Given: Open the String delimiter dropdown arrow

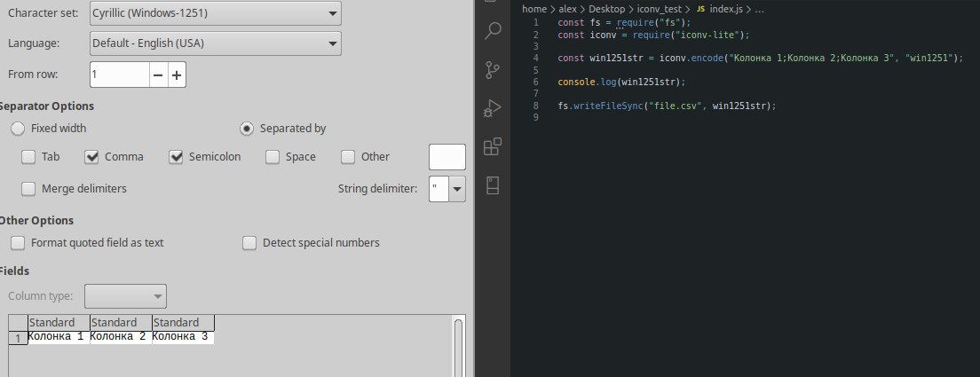Looking at the screenshot, I should click(457, 188).
